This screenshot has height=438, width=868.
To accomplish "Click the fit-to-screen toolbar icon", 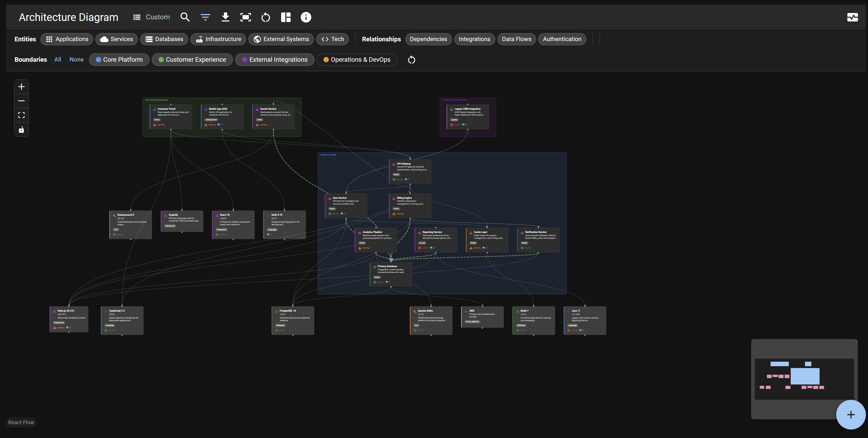I will tap(246, 17).
